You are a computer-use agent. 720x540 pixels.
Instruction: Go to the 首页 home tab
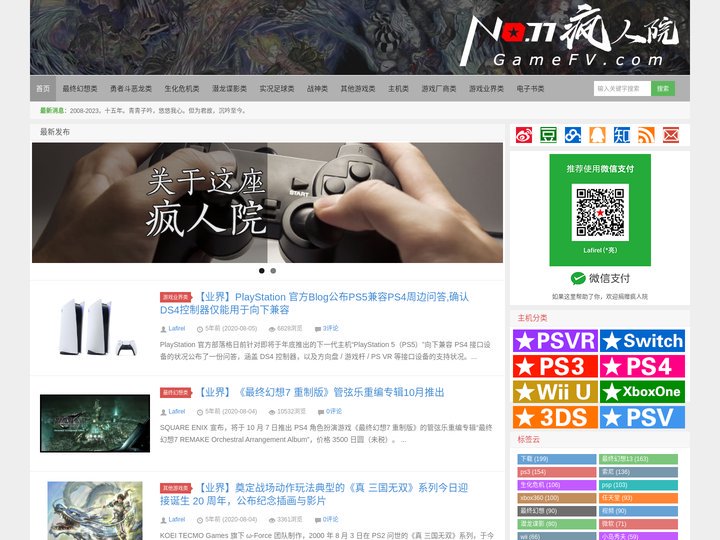click(43, 89)
